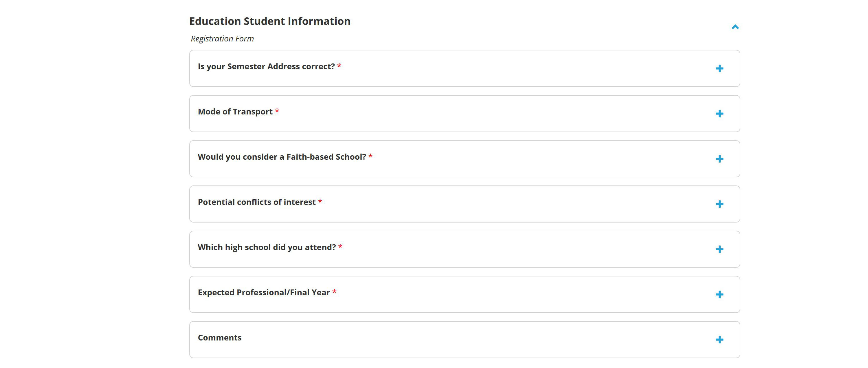Viewport: 868px width, 368px height.
Task: Click the Comments label text
Action: [x=219, y=338]
